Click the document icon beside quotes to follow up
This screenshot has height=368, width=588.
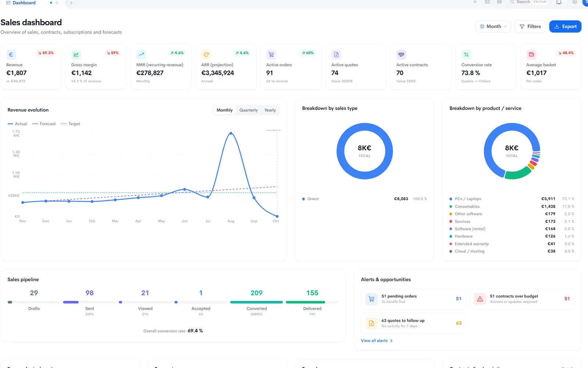371,323
